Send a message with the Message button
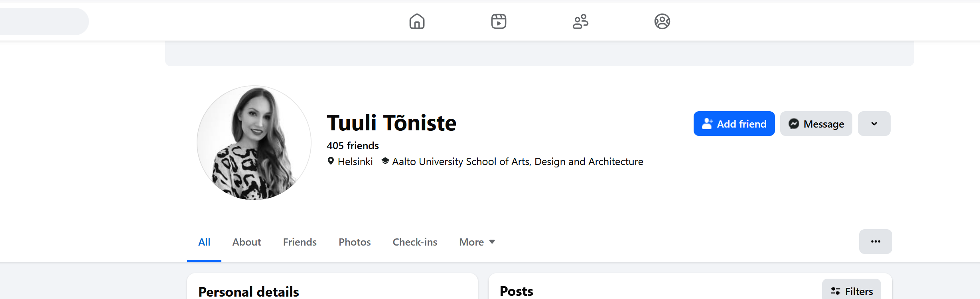Viewport: 980px width, 299px height. click(816, 124)
